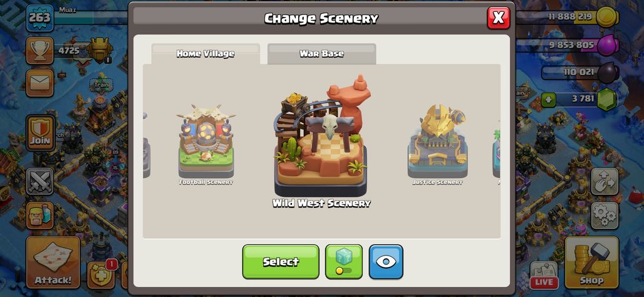Close the Change Scenery dialog
Screen dimensions: 644x297
tap(498, 18)
